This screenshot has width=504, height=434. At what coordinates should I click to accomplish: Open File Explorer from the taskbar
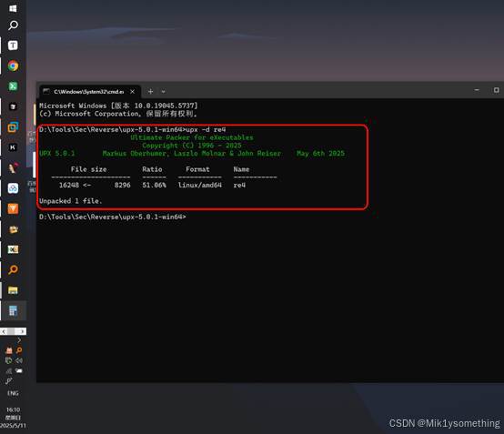tap(13, 290)
